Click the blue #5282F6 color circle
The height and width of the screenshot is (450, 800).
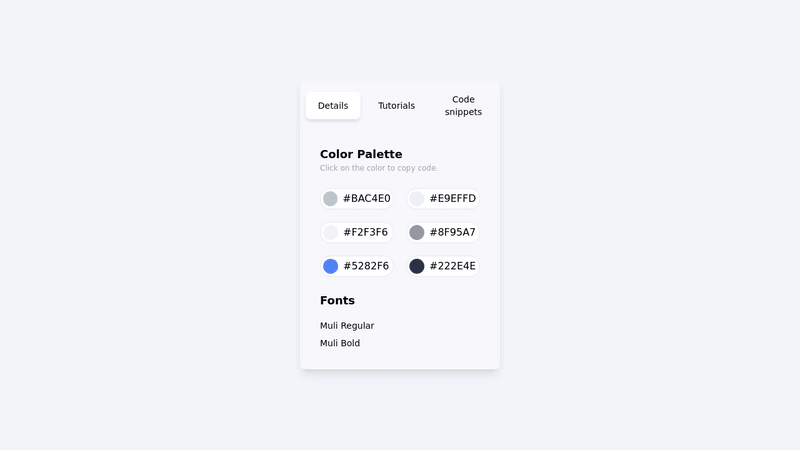coord(330,266)
